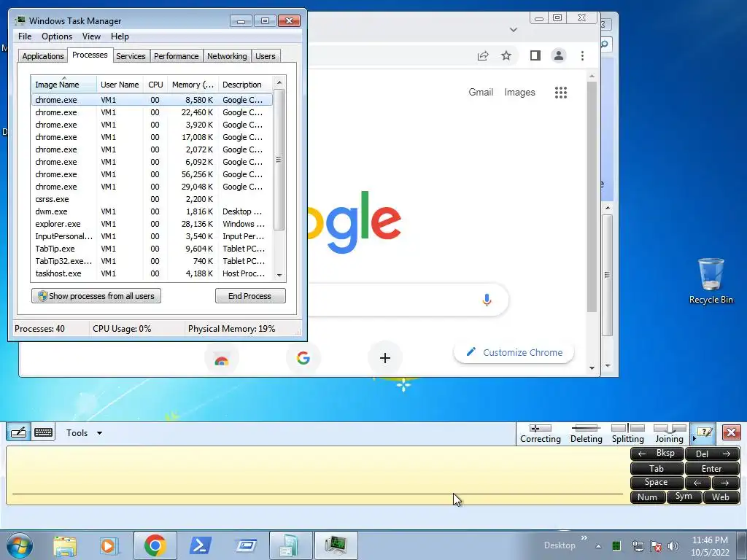Click the volume speaker tray icon

click(673, 546)
